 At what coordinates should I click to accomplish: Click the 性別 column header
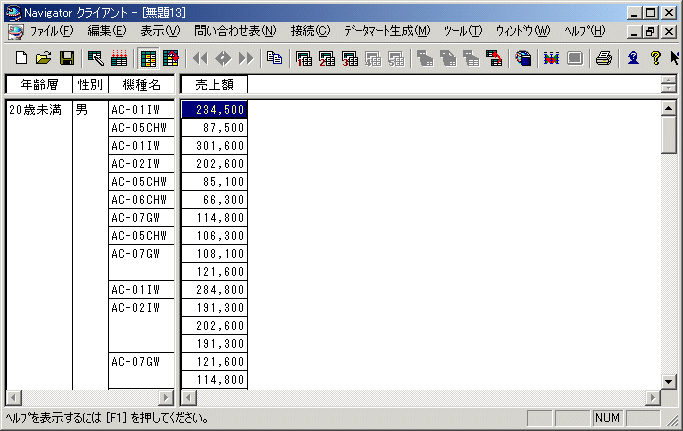[90, 85]
